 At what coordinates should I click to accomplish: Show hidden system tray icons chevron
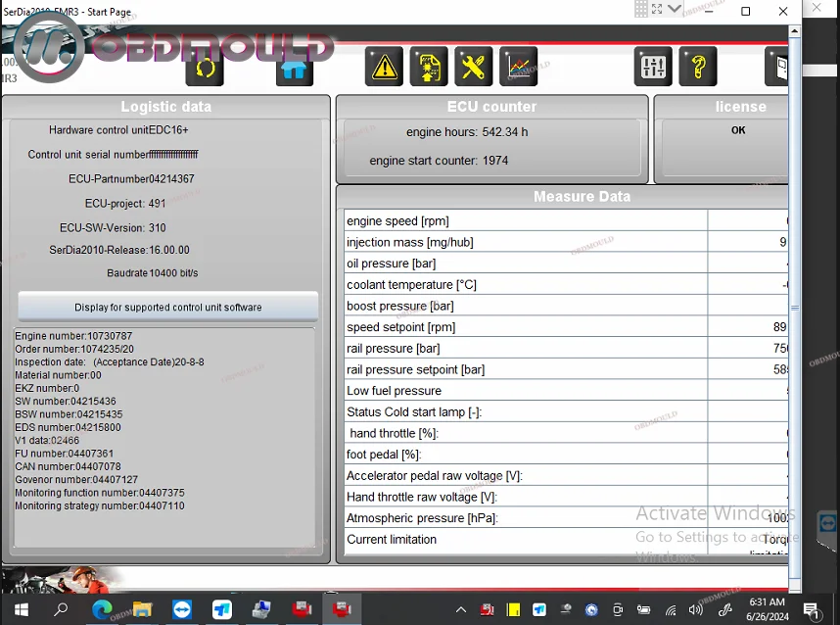pyautogui.click(x=461, y=609)
